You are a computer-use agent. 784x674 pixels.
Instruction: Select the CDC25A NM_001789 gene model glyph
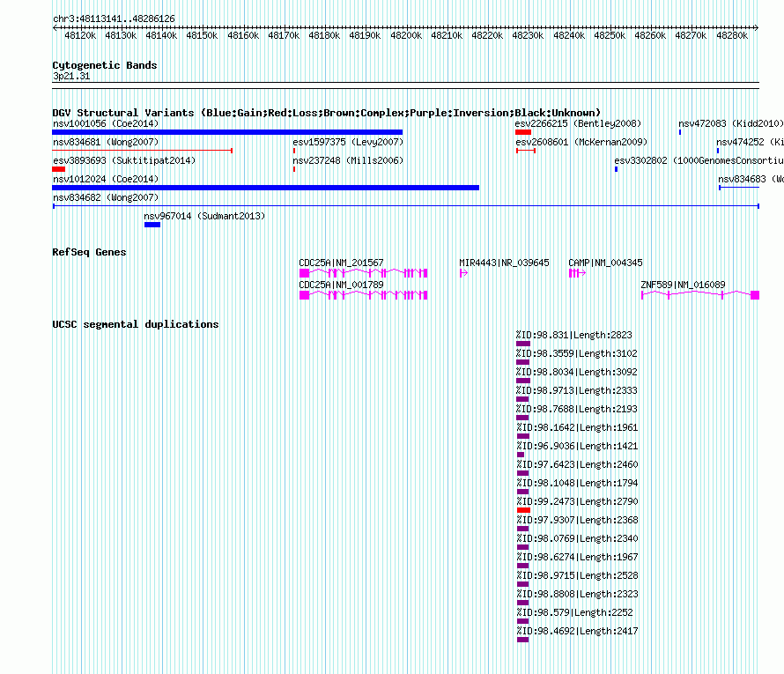point(364,295)
